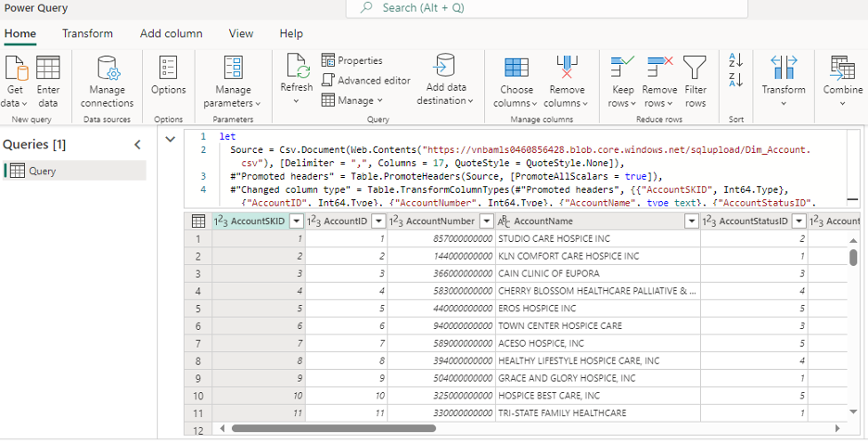Viewport: 868px width, 443px height.
Task: Click AccountSKID data type icon
Action: pyautogui.click(x=221, y=221)
